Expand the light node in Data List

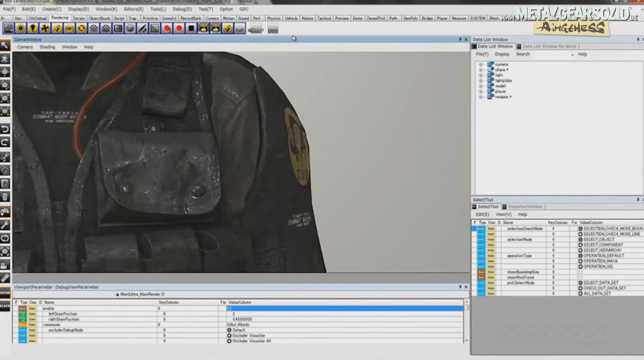(x=481, y=75)
